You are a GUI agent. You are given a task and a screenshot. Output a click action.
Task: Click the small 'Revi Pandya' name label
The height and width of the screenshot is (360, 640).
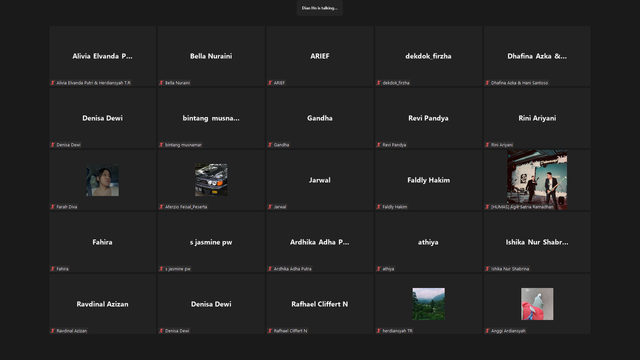point(394,145)
